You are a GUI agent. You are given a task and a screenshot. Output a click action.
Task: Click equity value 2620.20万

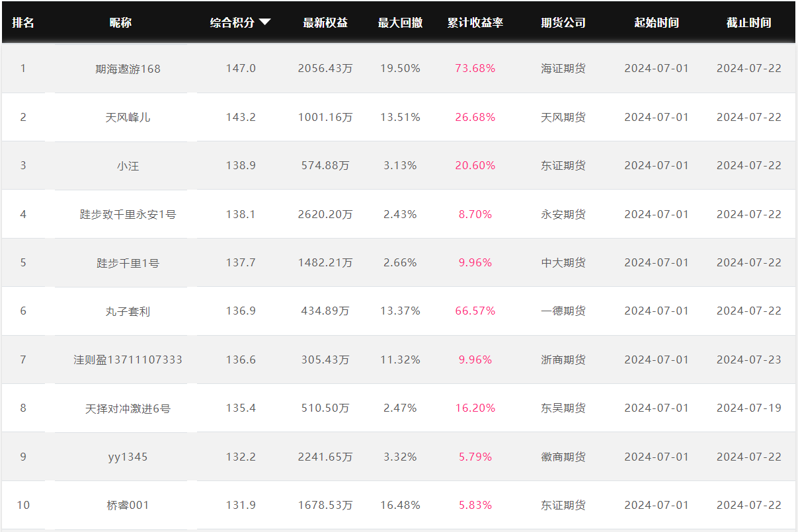click(x=325, y=214)
